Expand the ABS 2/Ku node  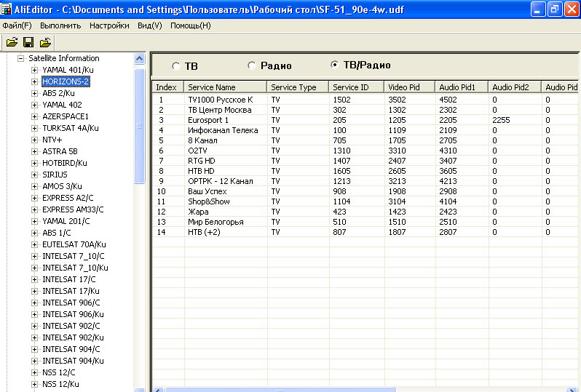tap(34, 93)
